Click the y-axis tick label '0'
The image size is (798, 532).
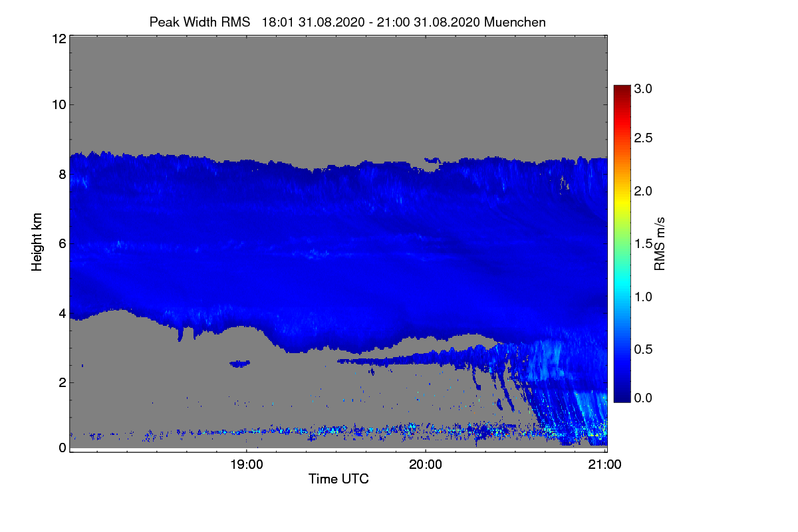[x=62, y=448]
